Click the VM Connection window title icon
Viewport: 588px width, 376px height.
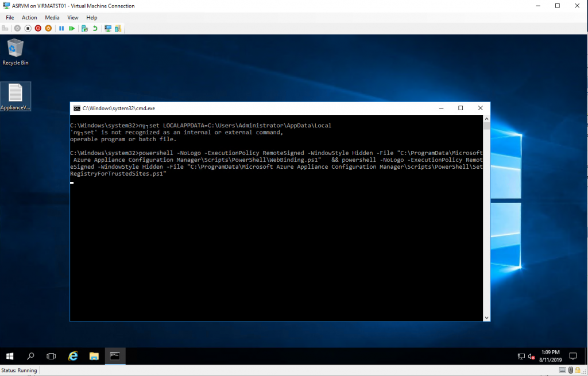[6, 6]
